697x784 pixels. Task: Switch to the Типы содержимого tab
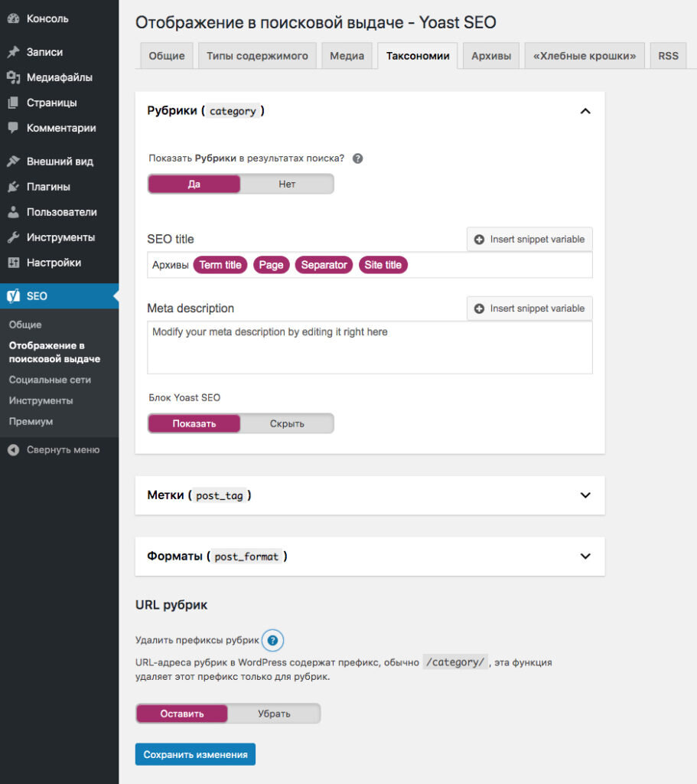257,55
